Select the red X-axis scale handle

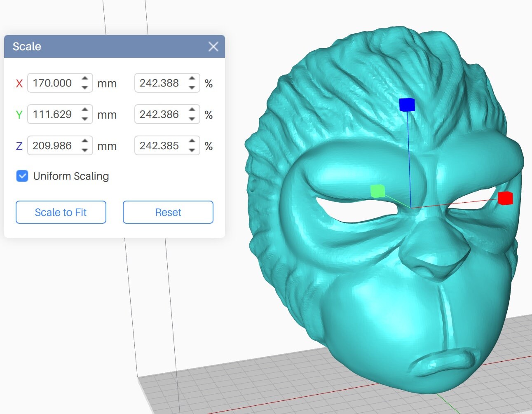coord(505,199)
